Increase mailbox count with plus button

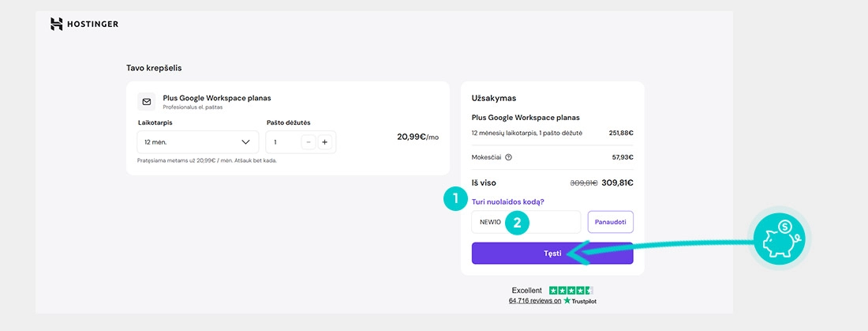tap(325, 142)
